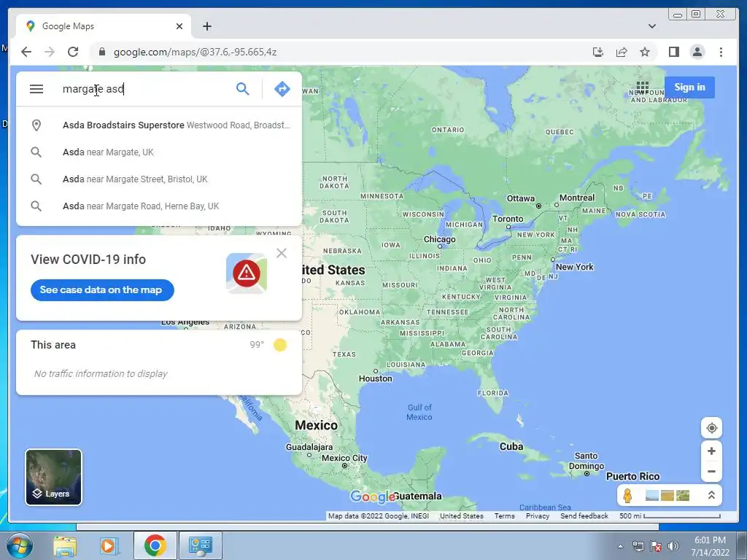Click the Toronto city label
This screenshot has width=747, height=560.
click(508, 219)
